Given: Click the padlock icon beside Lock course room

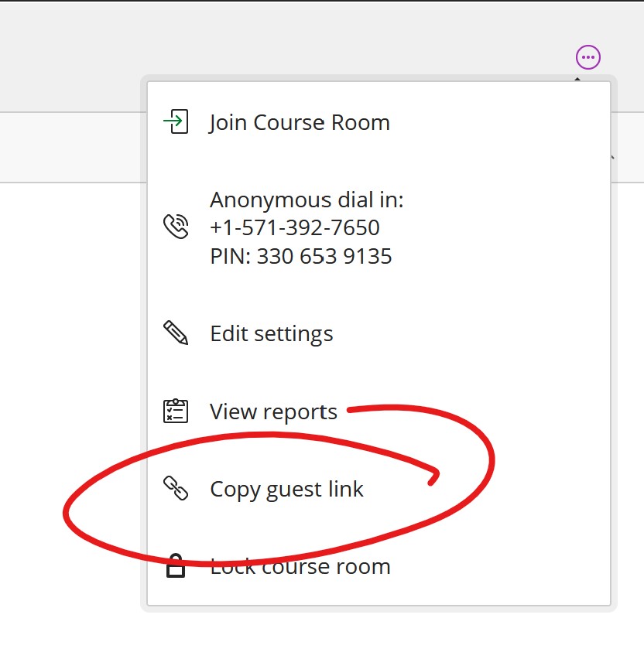Looking at the screenshot, I should [177, 565].
